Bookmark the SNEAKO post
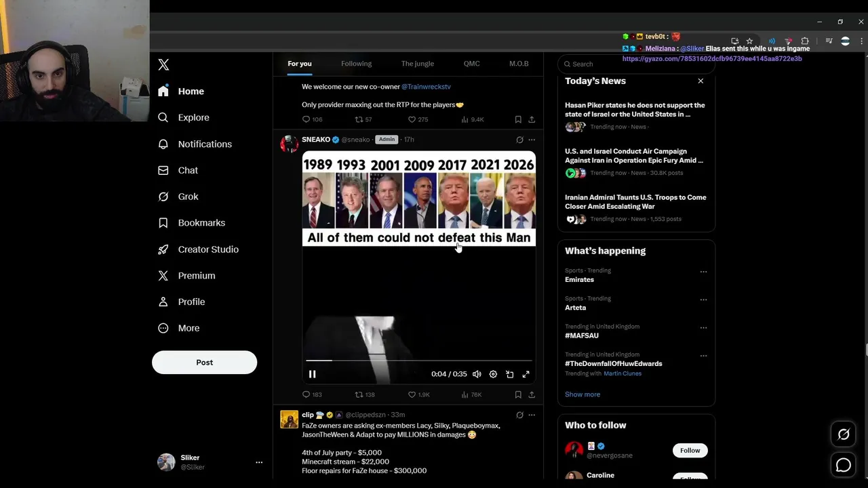Screen dimensions: 868x488 pyautogui.click(x=518, y=394)
